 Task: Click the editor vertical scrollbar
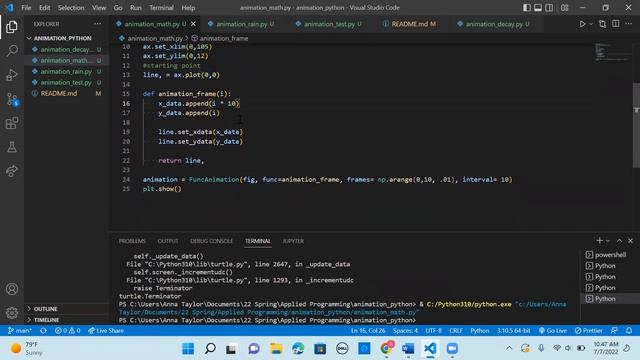636,125
